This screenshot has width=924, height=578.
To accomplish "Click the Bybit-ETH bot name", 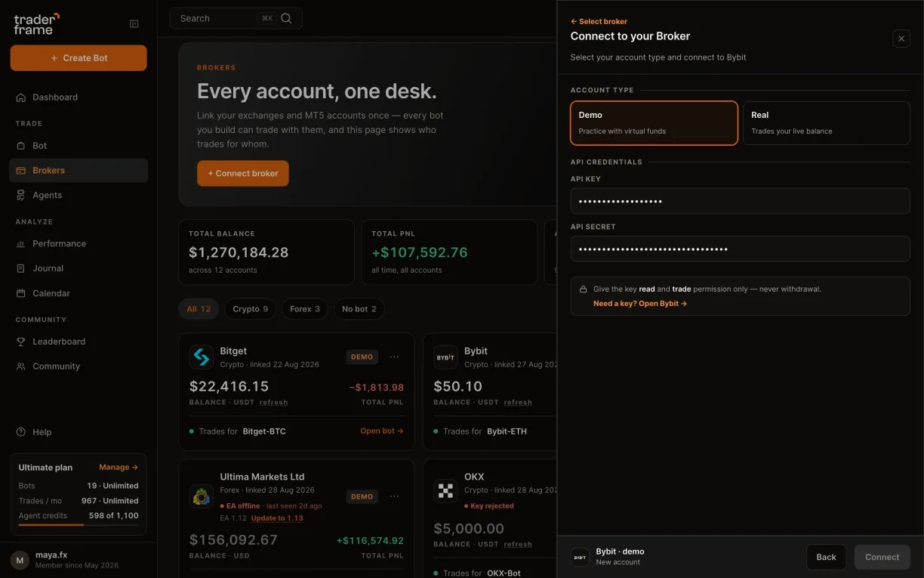I will [507, 431].
